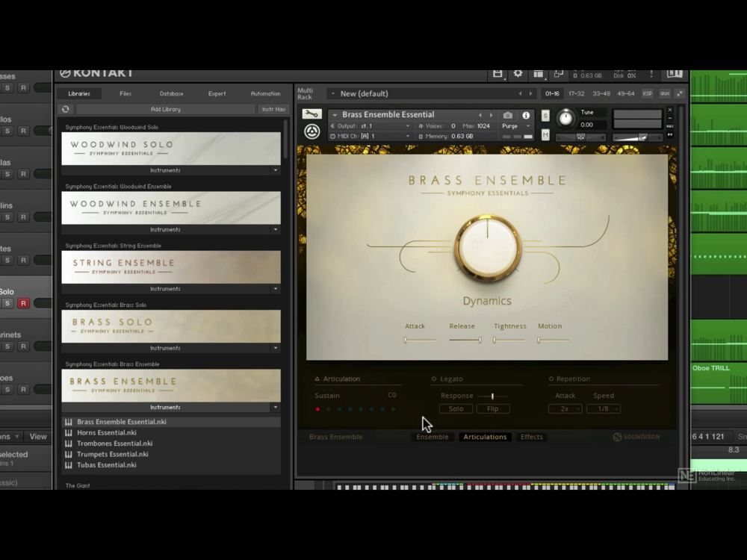The image size is (747, 560).
Task: Minimize rack headers with collapse arrows icon
Action: pyautogui.click(x=680, y=94)
